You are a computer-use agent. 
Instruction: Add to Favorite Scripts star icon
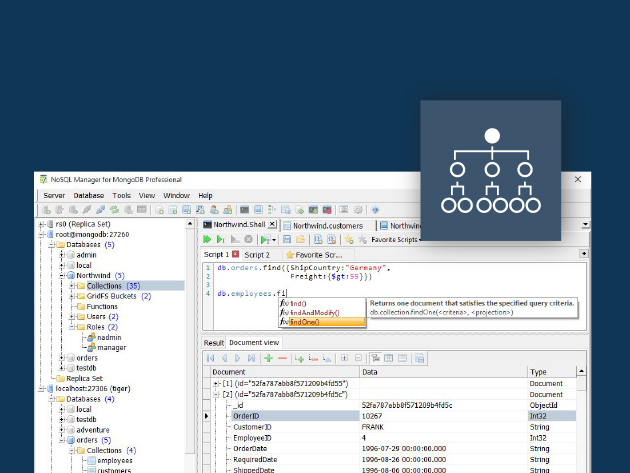(349, 240)
